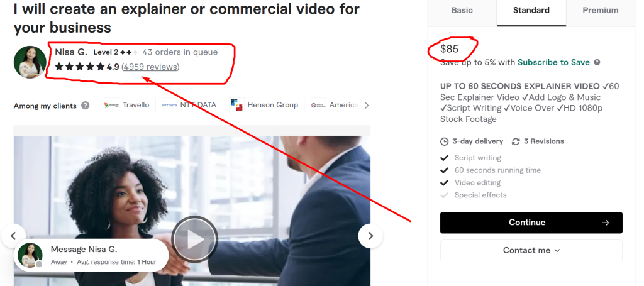
Task: Switch to the Premium package tab
Action: point(601,11)
